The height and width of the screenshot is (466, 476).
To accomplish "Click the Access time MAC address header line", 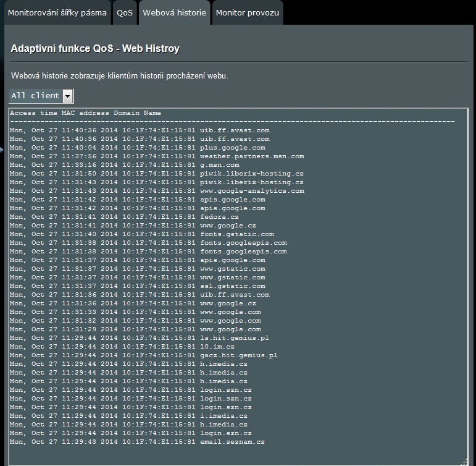I will [x=85, y=113].
